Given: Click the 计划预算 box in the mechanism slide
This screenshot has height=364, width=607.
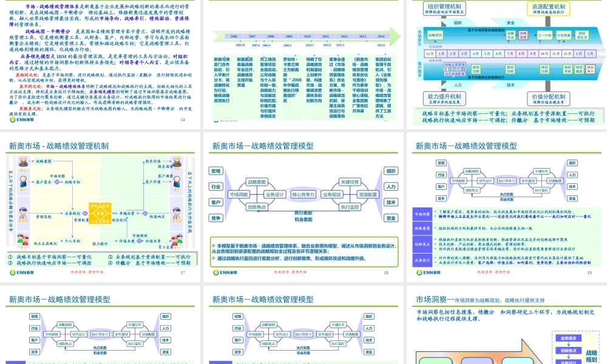Looking at the screenshot, I should click(x=563, y=35).
